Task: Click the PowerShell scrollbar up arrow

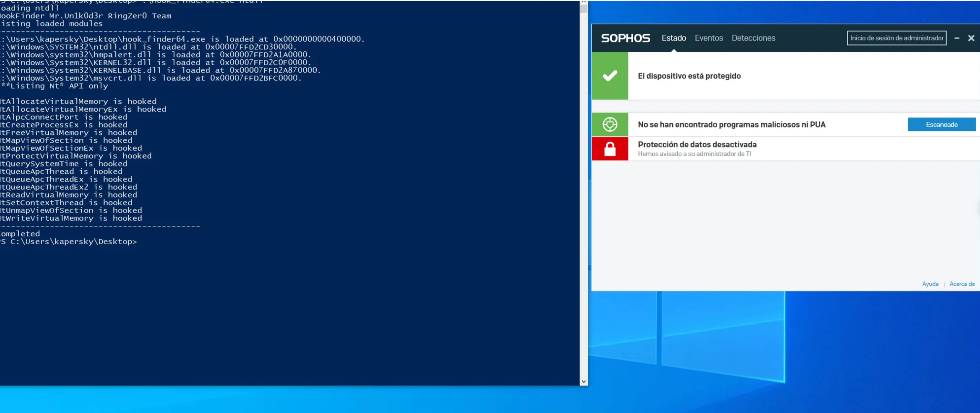Action: [x=584, y=2]
